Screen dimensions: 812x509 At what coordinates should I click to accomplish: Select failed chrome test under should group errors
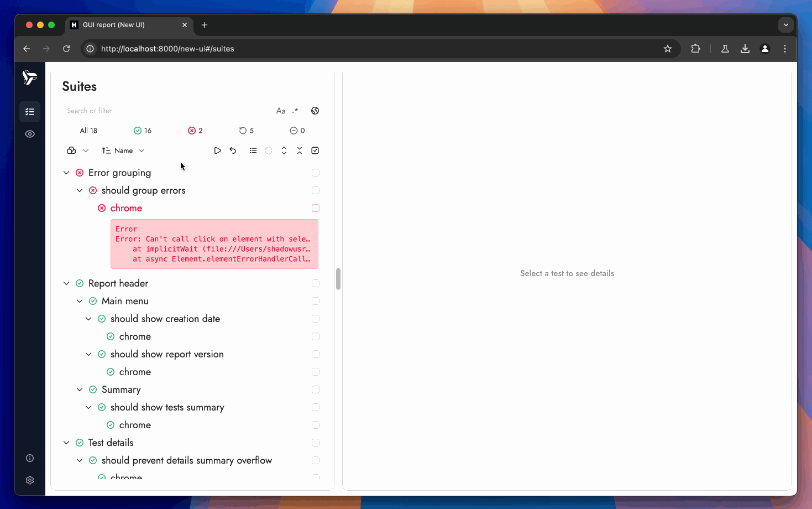click(x=126, y=208)
